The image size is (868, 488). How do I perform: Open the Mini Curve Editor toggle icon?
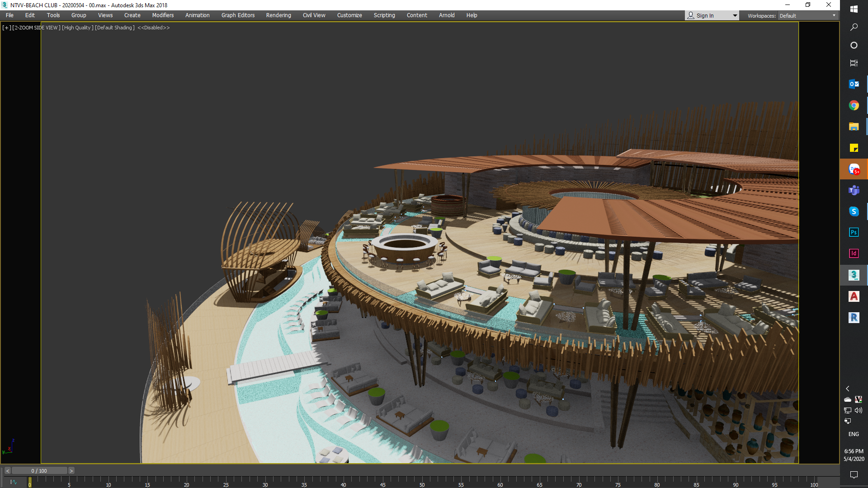click(13, 482)
